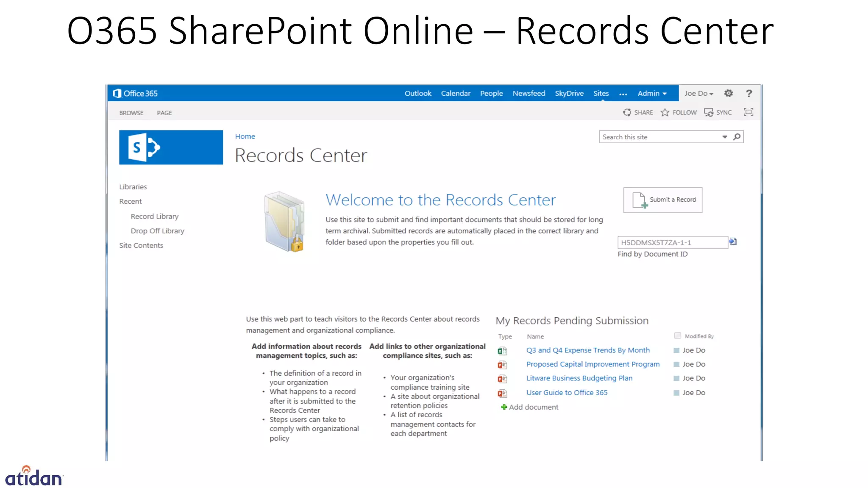Toggle focus on content icon
The height and width of the screenshot is (488, 868).
point(748,112)
